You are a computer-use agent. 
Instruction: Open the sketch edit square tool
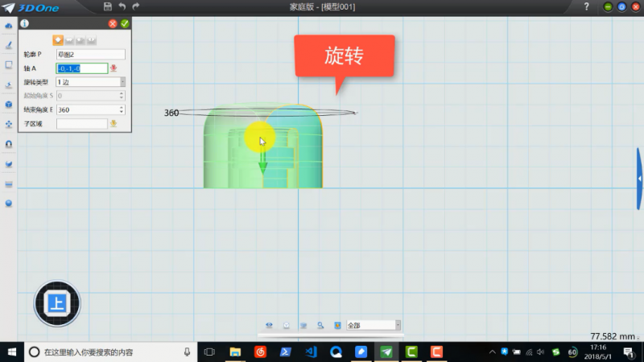pyautogui.click(x=9, y=65)
